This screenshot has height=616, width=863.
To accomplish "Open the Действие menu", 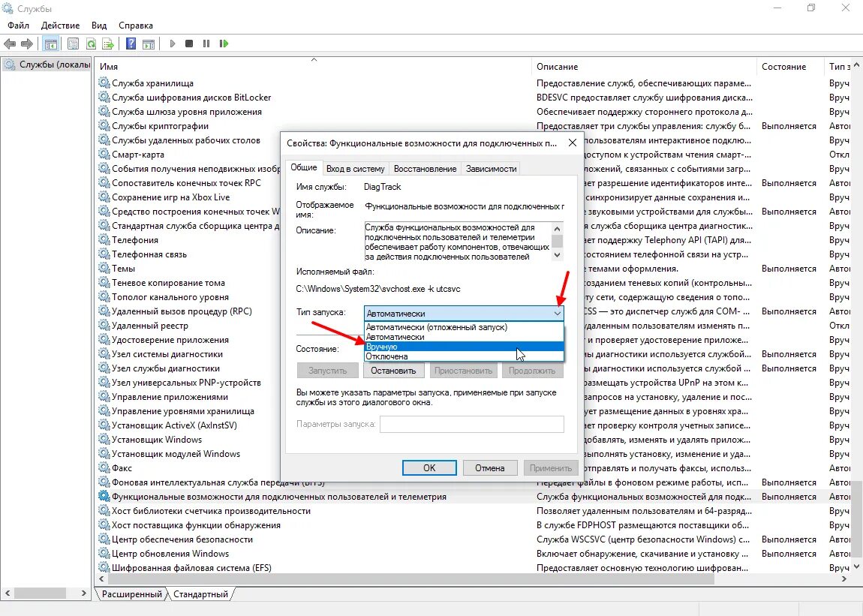I will coord(60,26).
